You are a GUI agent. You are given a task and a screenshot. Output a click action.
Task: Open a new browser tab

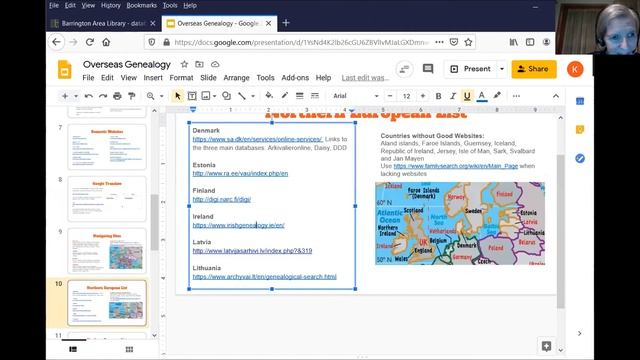pos(286,23)
